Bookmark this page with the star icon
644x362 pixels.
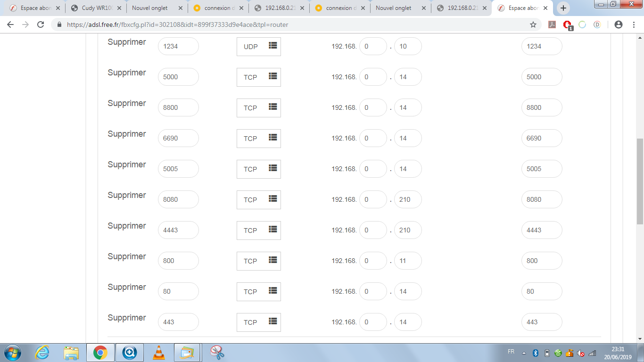tap(533, 25)
